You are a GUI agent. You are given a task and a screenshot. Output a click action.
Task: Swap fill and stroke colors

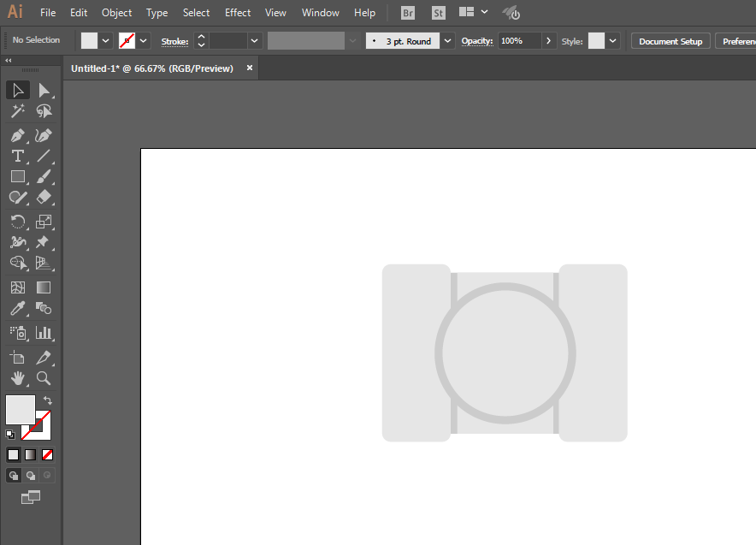coord(47,400)
